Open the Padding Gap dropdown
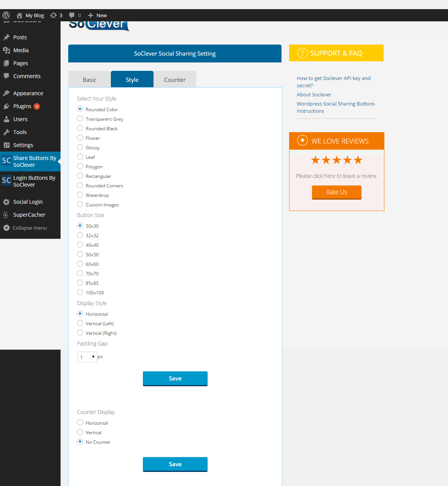 [87, 357]
